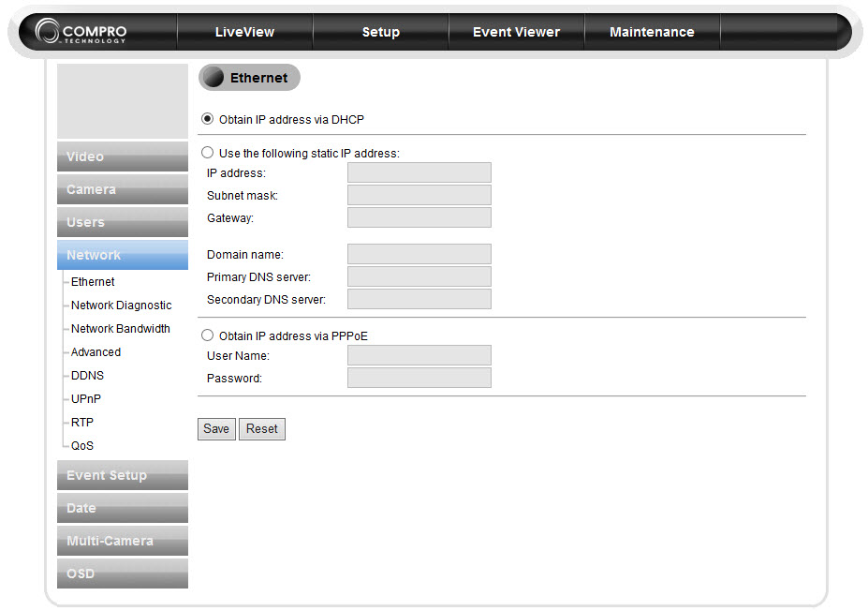Expand the Camera sidebar section
The image size is (868, 611).
[123, 189]
